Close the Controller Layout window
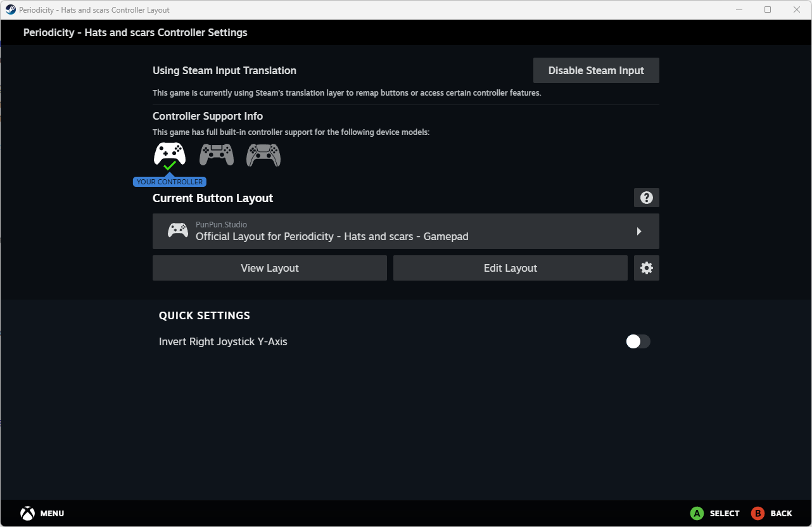The width and height of the screenshot is (812, 527). point(797,10)
